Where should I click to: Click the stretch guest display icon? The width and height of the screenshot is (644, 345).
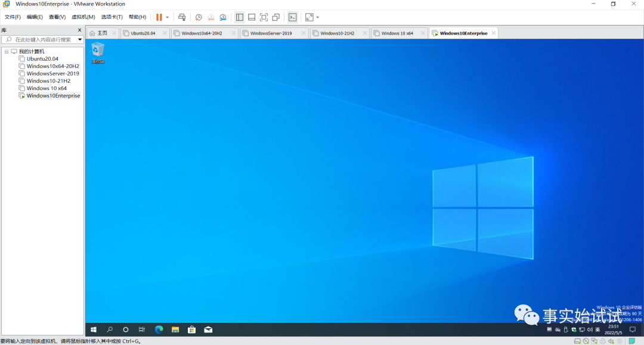(309, 17)
